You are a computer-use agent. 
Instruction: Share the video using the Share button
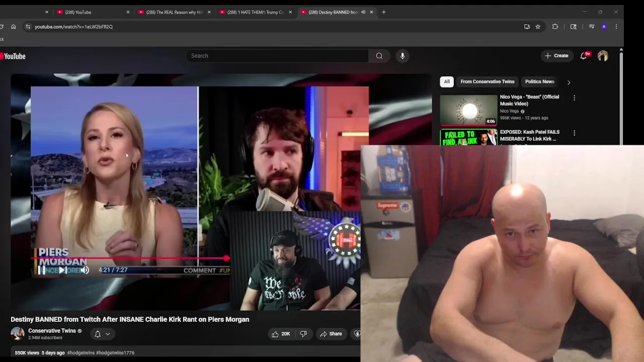(x=331, y=334)
